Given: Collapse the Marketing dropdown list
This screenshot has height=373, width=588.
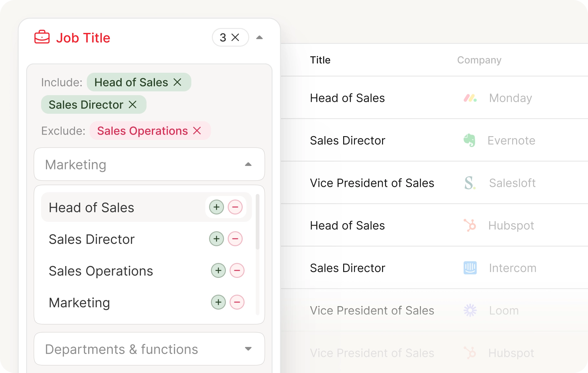Looking at the screenshot, I should point(248,164).
